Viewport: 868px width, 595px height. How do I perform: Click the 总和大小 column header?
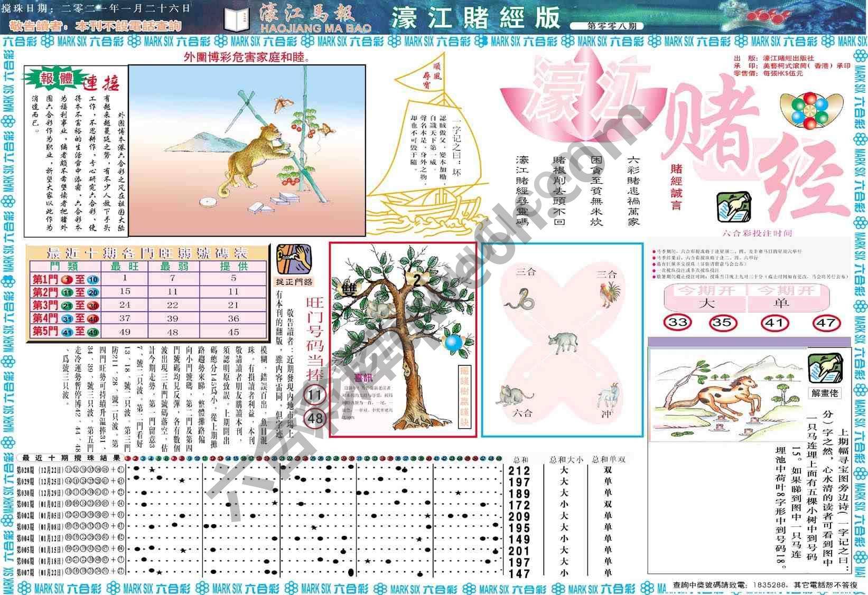(565, 459)
